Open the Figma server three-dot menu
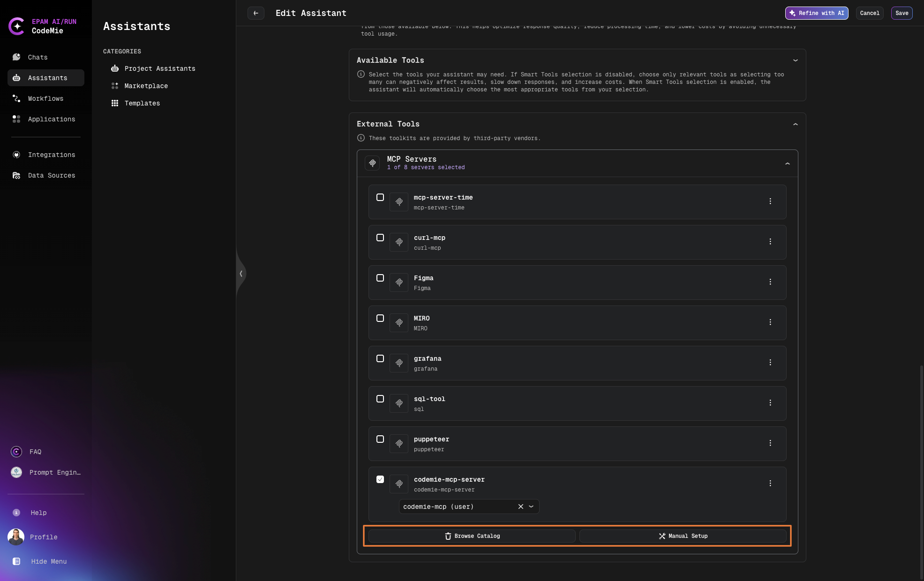924x581 pixels. (770, 282)
